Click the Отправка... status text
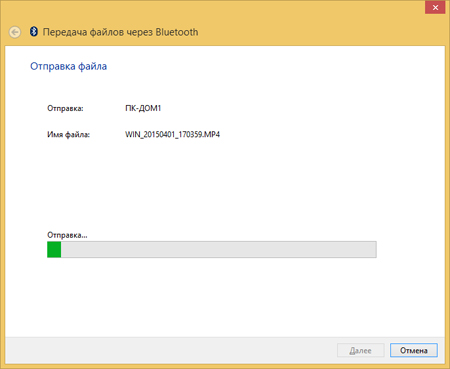Screen dimensions: 450x369 [67, 235]
